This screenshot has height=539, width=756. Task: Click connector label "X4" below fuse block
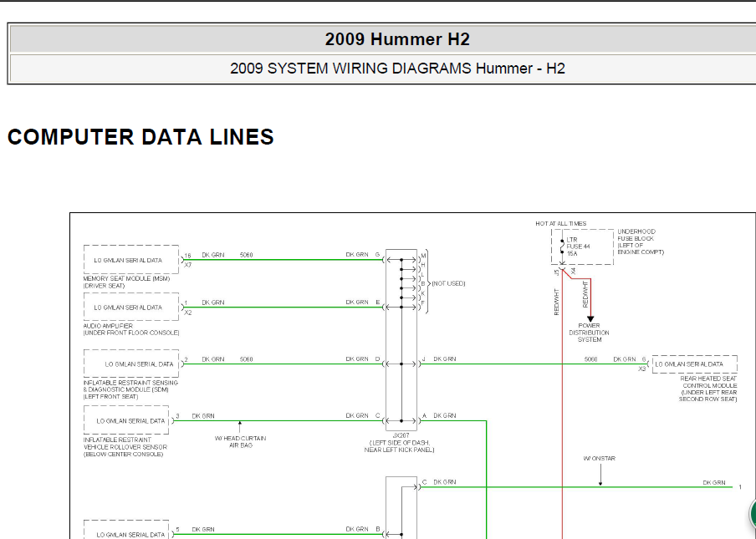point(573,272)
